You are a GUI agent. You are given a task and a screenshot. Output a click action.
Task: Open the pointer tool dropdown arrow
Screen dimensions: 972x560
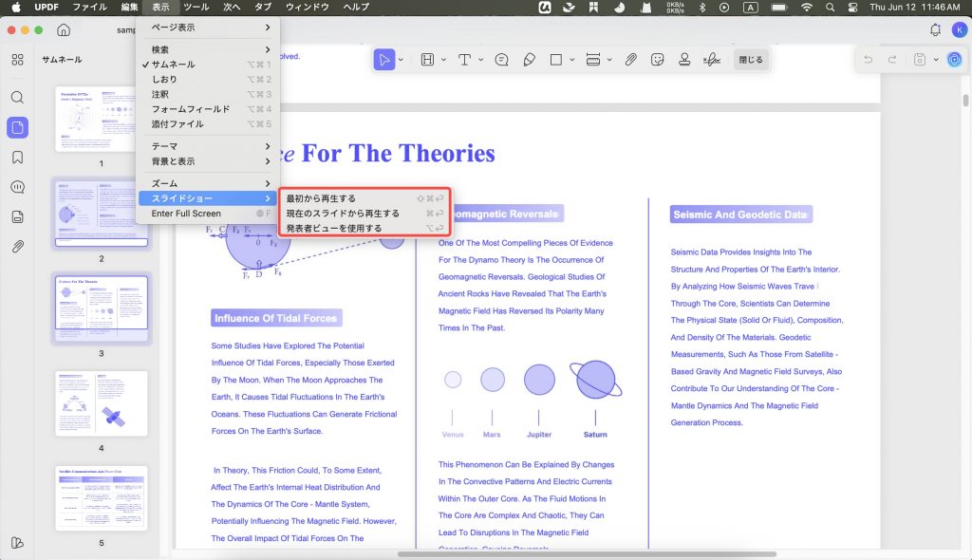tap(401, 60)
